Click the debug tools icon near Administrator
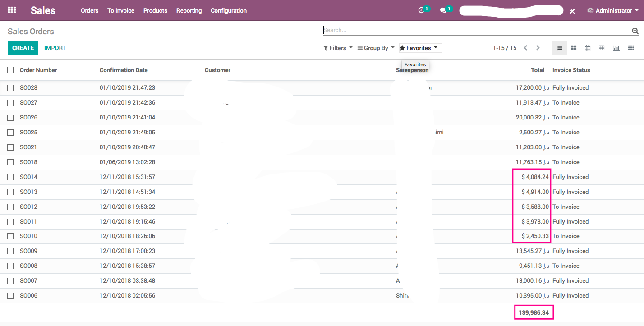This screenshot has height=326, width=644. pos(572,11)
